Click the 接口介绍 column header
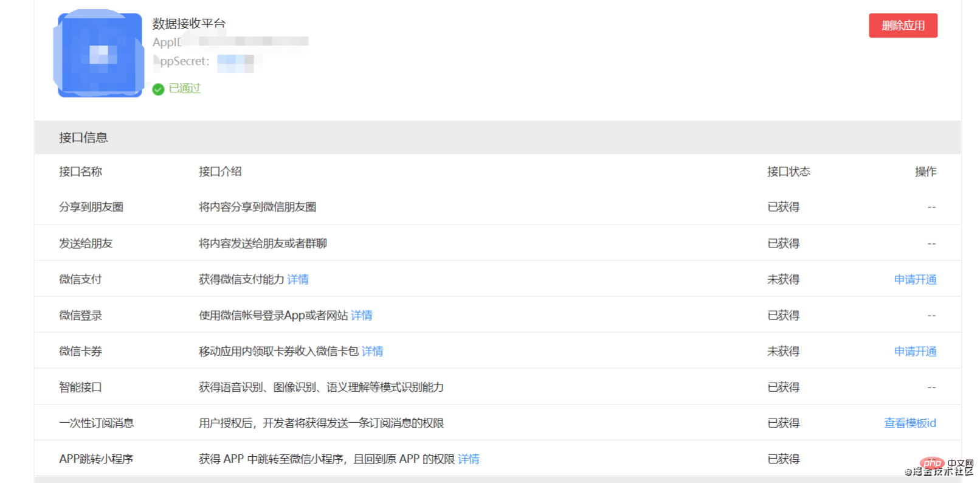The width and height of the screenshot is (980, 483). pos(220,172)
